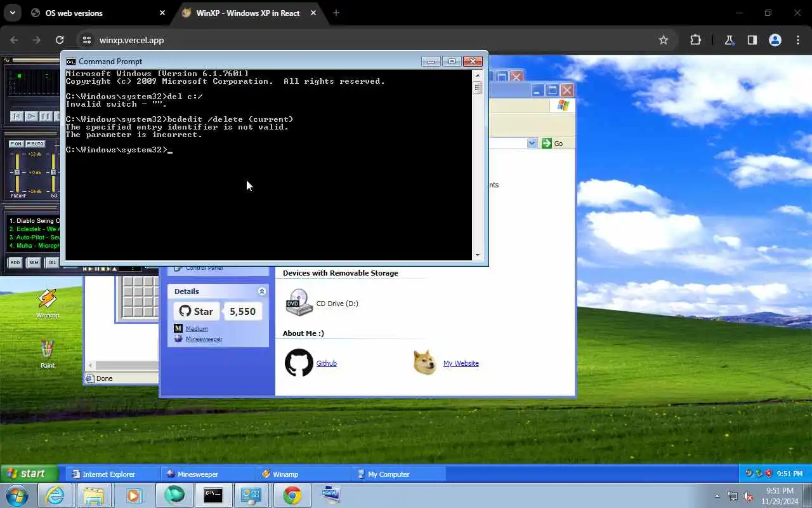Open the Medium link in Details
Viewport: 812px width, 508px height.
pos(197,329)
